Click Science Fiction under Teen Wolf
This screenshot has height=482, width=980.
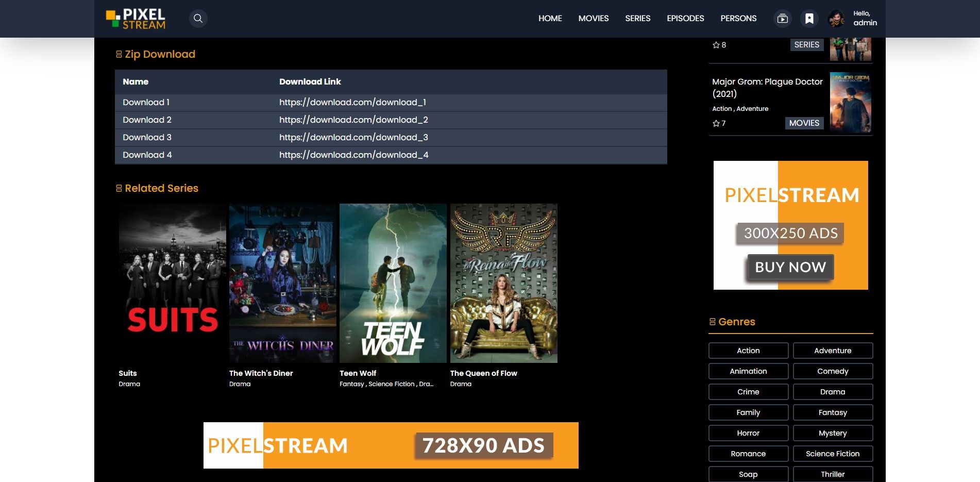click(392, 384)
